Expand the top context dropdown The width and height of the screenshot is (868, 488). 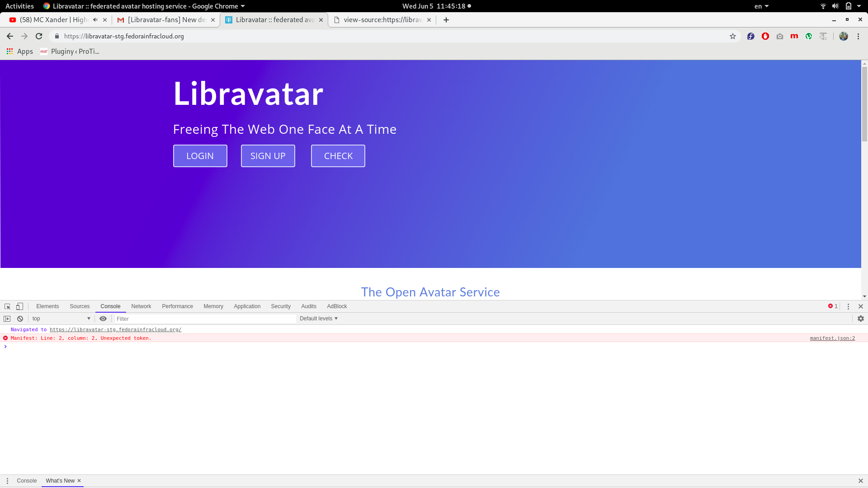pyautogui.click(x=61, y=319)
